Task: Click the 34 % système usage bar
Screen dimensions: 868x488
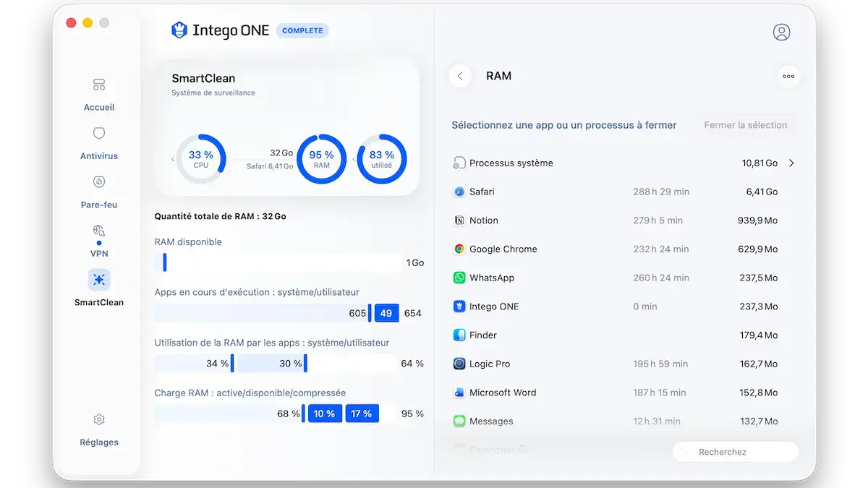Action: (194, 363)
